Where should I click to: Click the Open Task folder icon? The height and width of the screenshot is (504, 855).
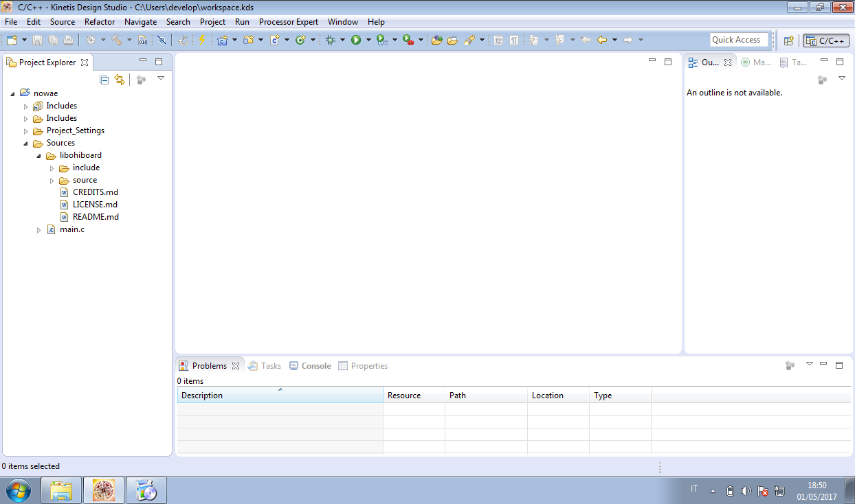pyautogui.click(x=452, y=40)
